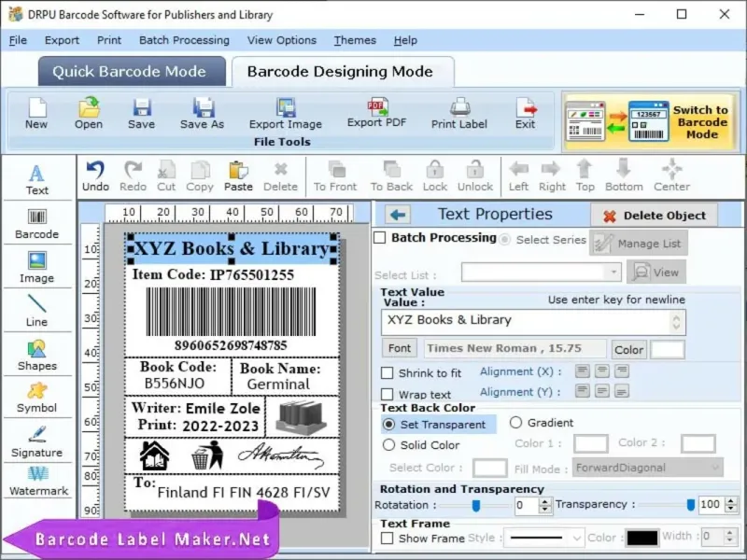Enable Batch Processing checkbox

click(380, 238)
